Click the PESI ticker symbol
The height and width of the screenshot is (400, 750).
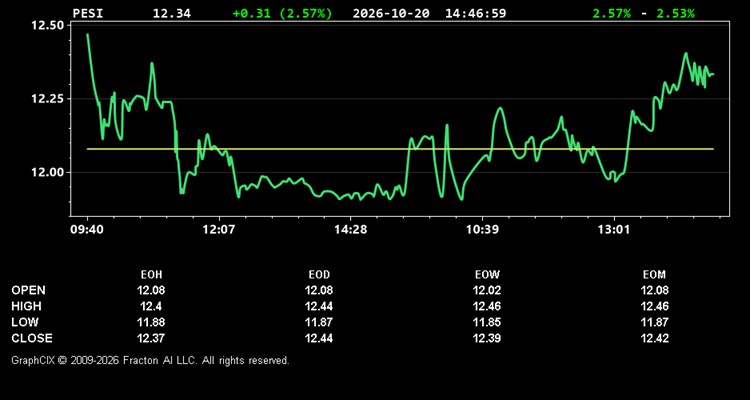point(88,13)
